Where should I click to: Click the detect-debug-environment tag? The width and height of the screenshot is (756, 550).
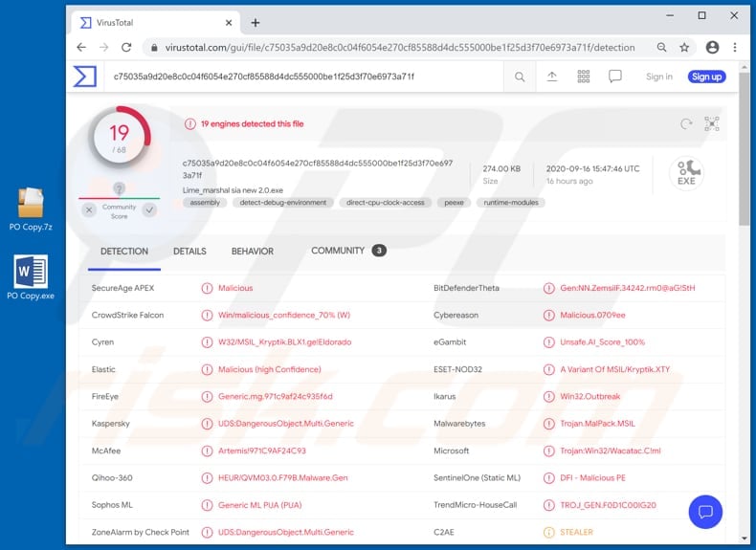(x=283, y=203)
